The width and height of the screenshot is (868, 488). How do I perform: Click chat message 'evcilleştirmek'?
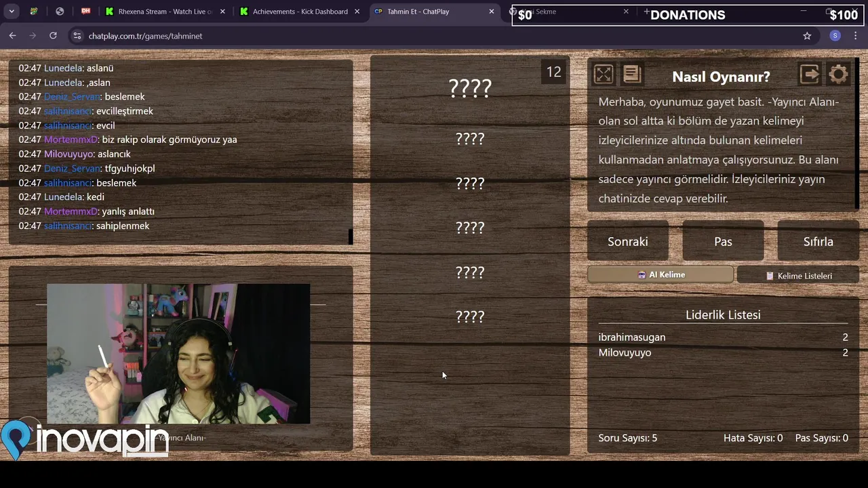click(x=125, y=111)
